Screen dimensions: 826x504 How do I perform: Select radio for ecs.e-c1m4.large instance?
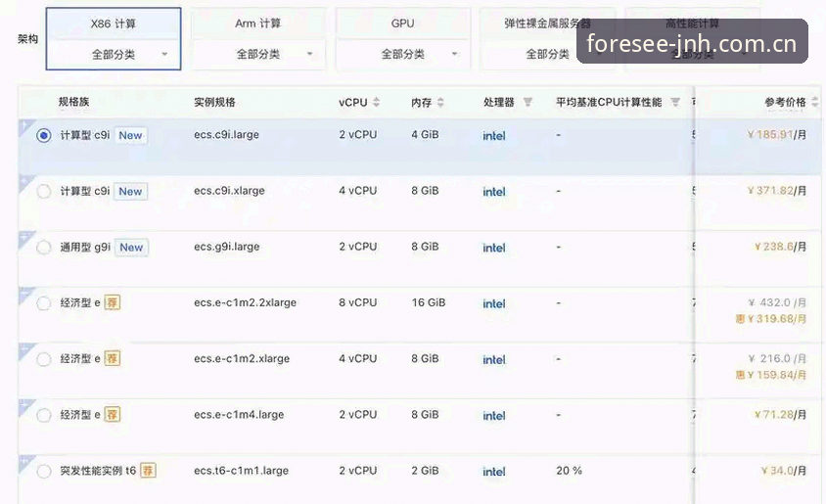pyautogui.click(x=44, y=415)
